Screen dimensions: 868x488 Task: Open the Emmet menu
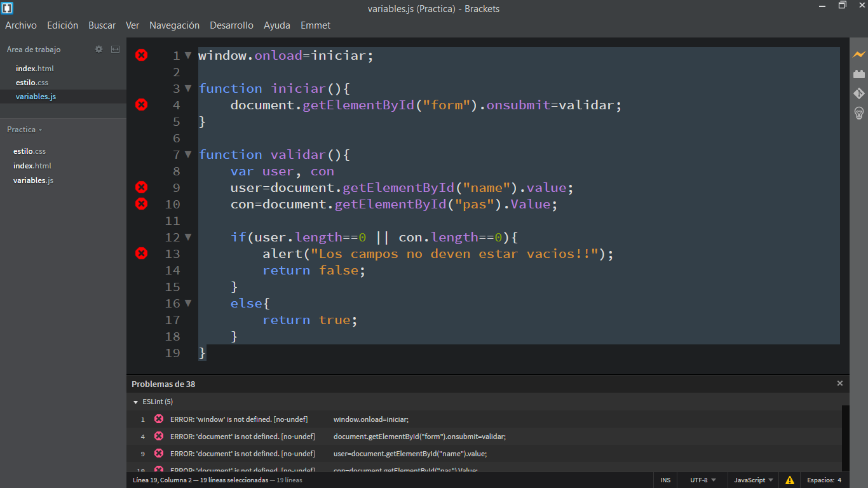(316, 25)
